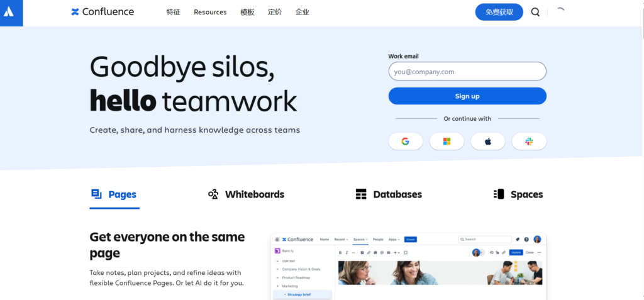The height and width of the screenshot is (300, 644).
Task: Open the search magnifier icon in header
Action: click(535, 12)
